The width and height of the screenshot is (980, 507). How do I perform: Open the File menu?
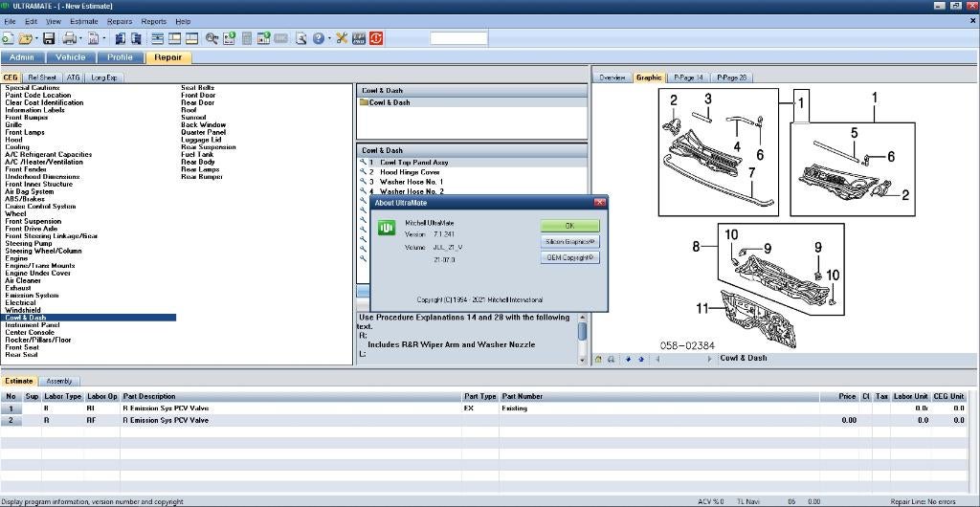10,21
